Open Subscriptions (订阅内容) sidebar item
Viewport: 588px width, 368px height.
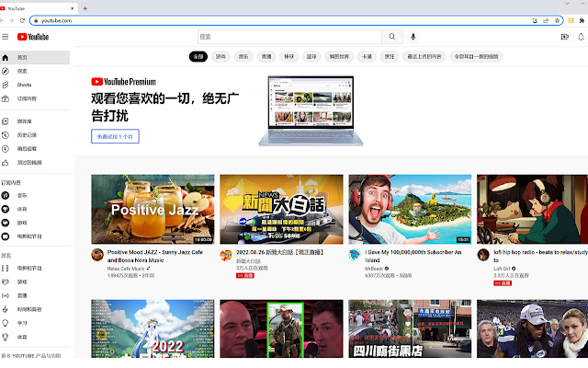(x=35, y=98)
